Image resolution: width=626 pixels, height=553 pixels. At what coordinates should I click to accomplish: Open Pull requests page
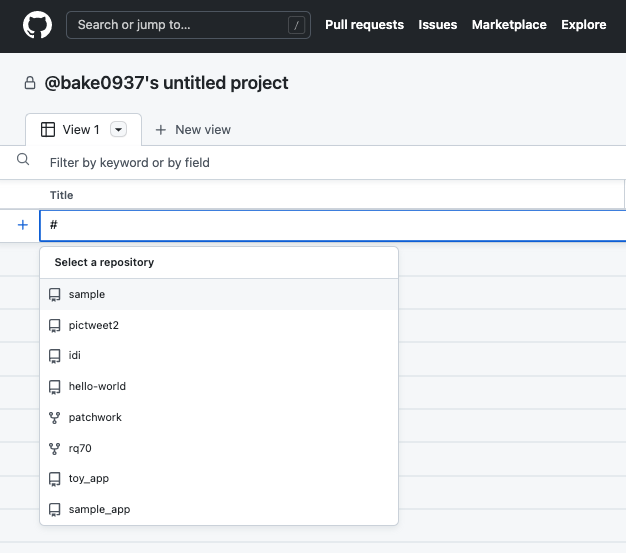[364, 25]
